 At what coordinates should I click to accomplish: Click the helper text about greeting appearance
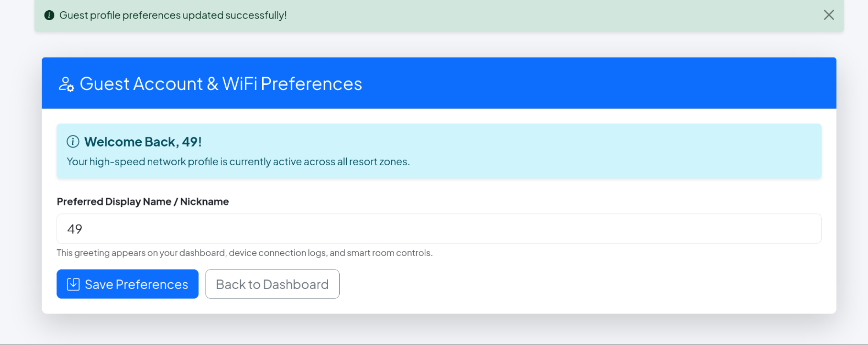click(245, 253)
